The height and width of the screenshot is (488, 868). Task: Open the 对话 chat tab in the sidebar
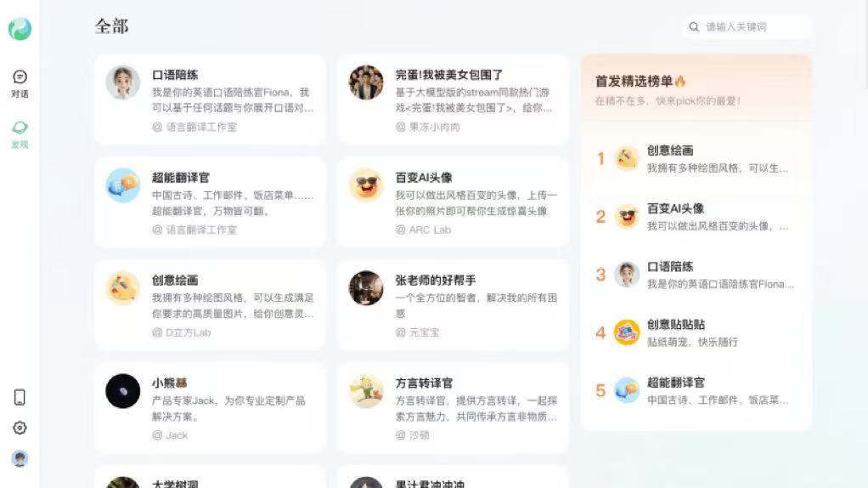20,82
